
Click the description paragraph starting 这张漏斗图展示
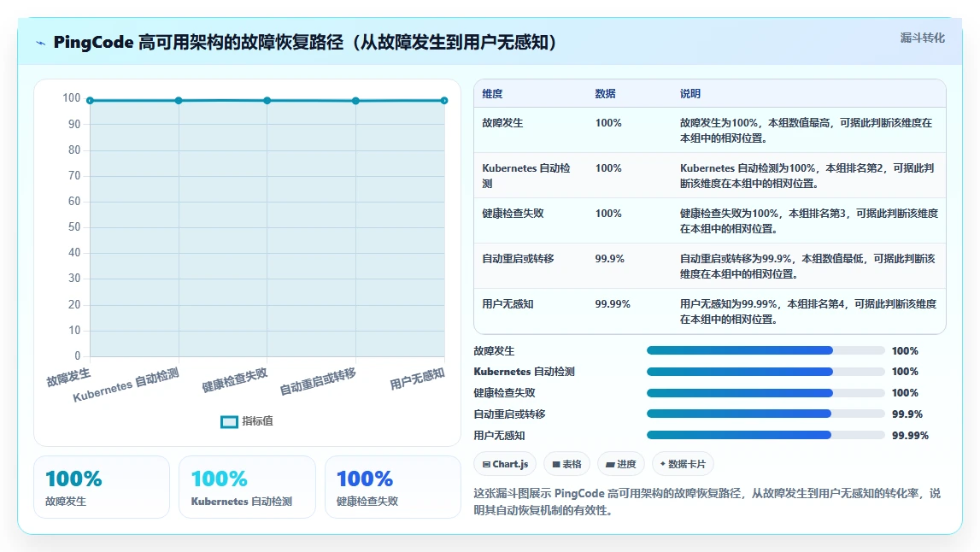click(x=707, y=502)
